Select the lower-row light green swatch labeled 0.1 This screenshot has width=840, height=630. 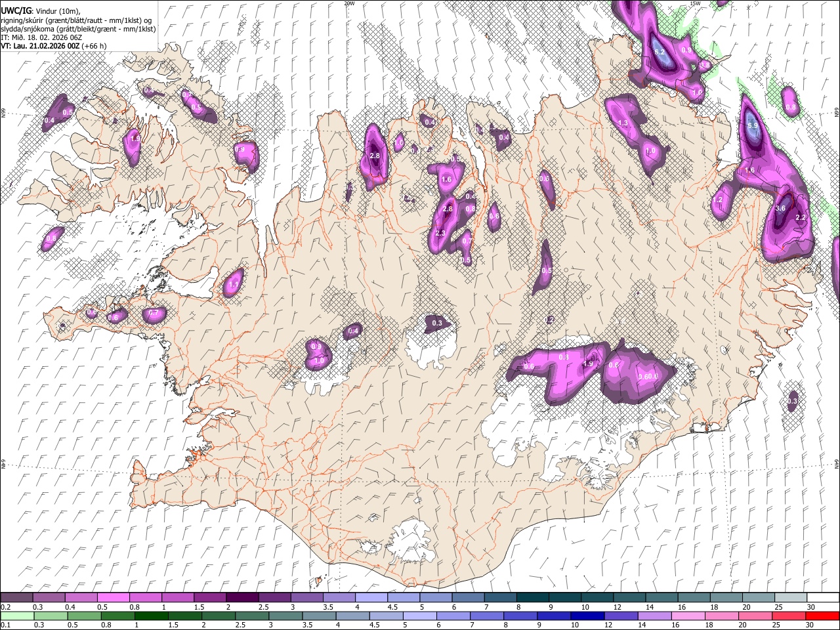click(17, 616)
